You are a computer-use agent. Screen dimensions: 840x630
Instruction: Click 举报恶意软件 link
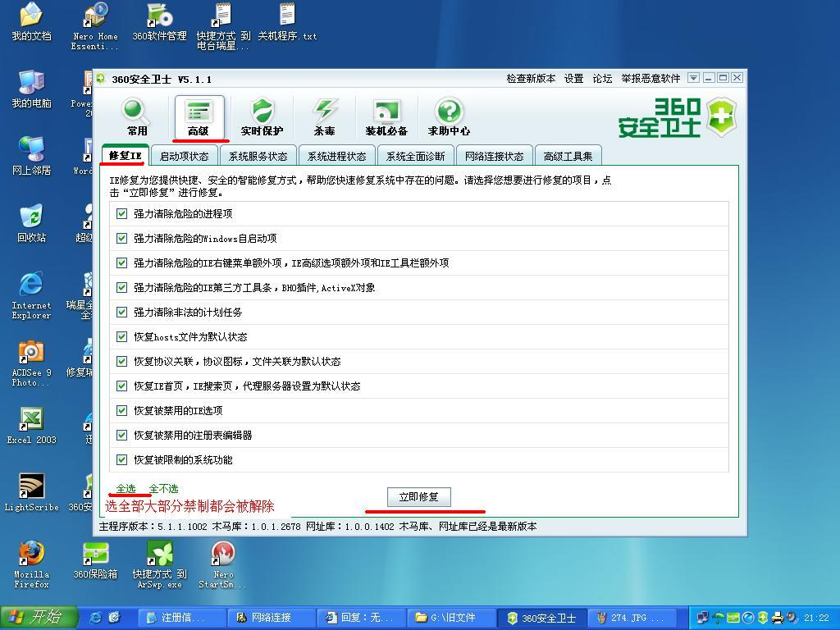(651, 79)
